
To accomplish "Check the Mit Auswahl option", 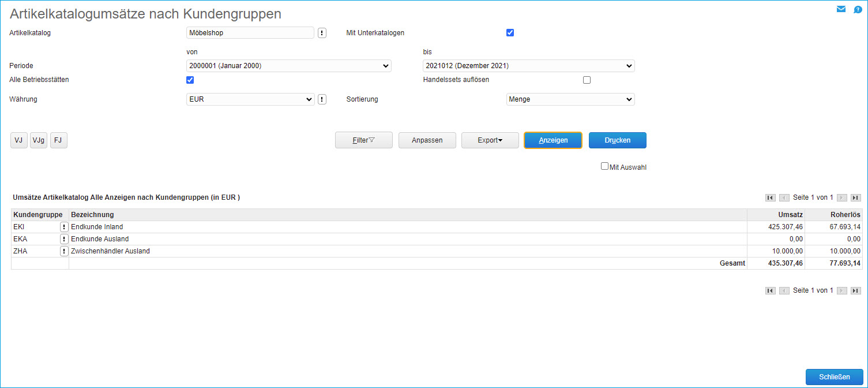I will point(604,166).
